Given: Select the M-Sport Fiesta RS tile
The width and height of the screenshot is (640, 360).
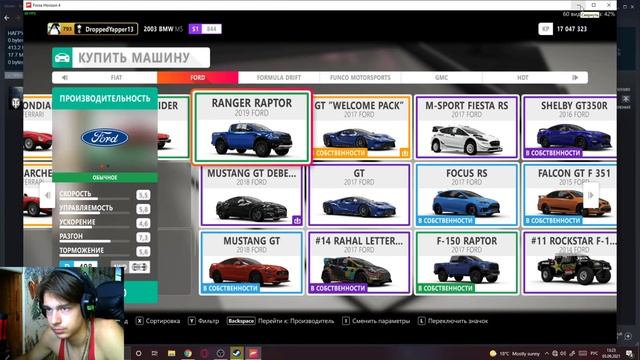Looking at the screenshot, I should (x=467, y=127).
